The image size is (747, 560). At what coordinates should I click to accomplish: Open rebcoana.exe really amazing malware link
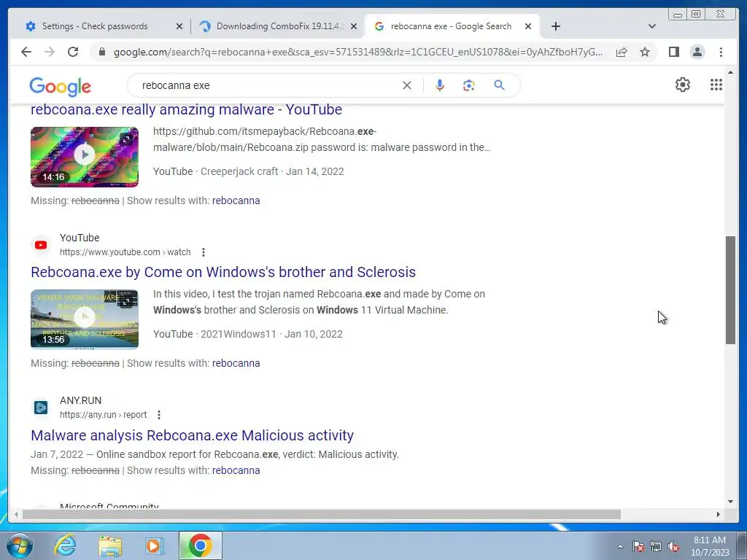[186, 109]
